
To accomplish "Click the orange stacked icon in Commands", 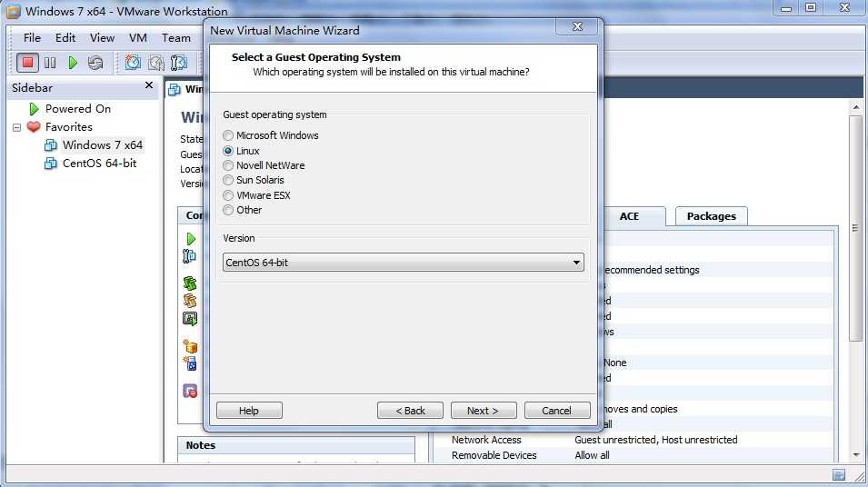I will tap(190, 301).
